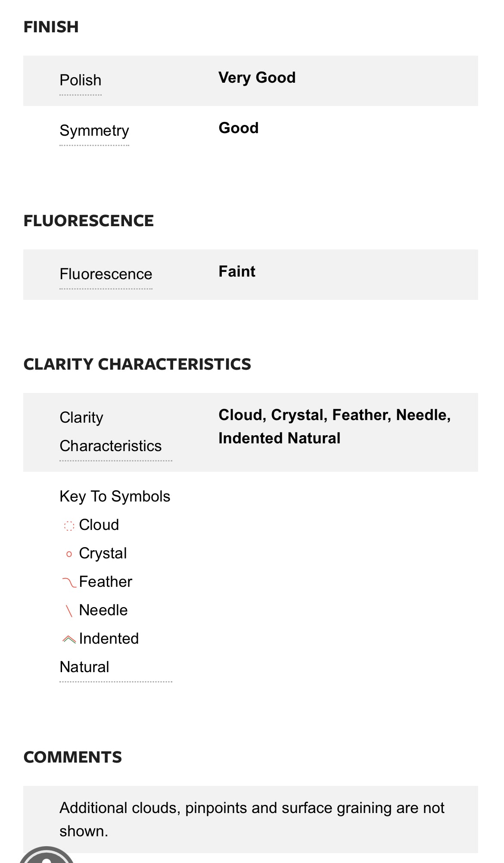
Task: Click the red curved Feather symbol icon
Action: pyautogui.click(x=69, y=583)
